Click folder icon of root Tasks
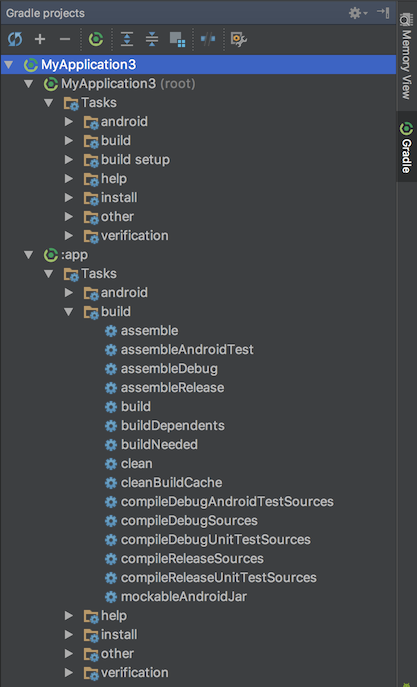The width and height of the screenshot is (417, 687). 71,103
